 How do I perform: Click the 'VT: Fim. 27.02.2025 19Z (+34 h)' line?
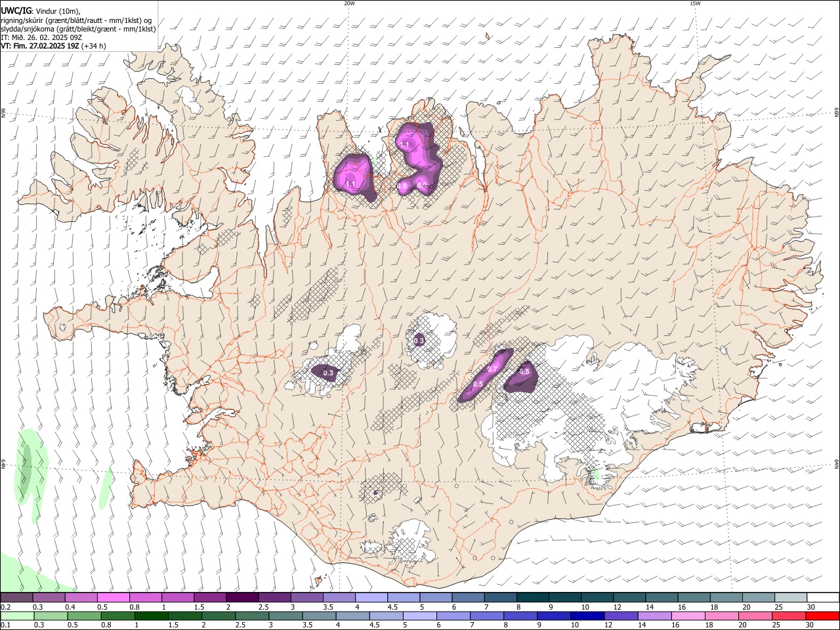(x=53, y=46)
